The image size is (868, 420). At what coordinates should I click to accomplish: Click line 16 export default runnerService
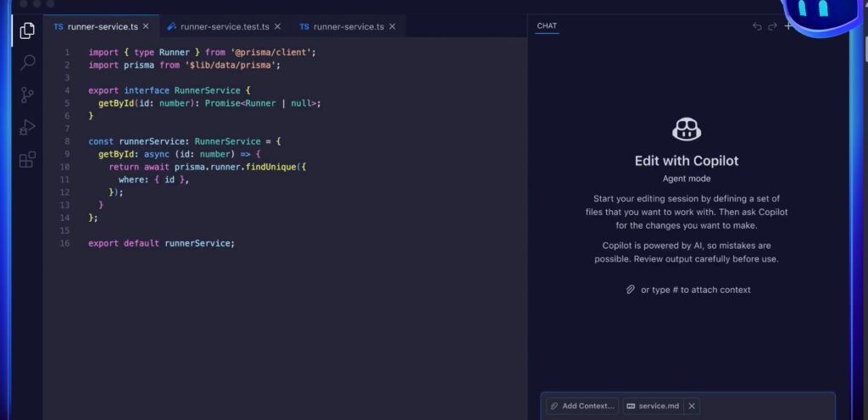[x=161, y=243]
